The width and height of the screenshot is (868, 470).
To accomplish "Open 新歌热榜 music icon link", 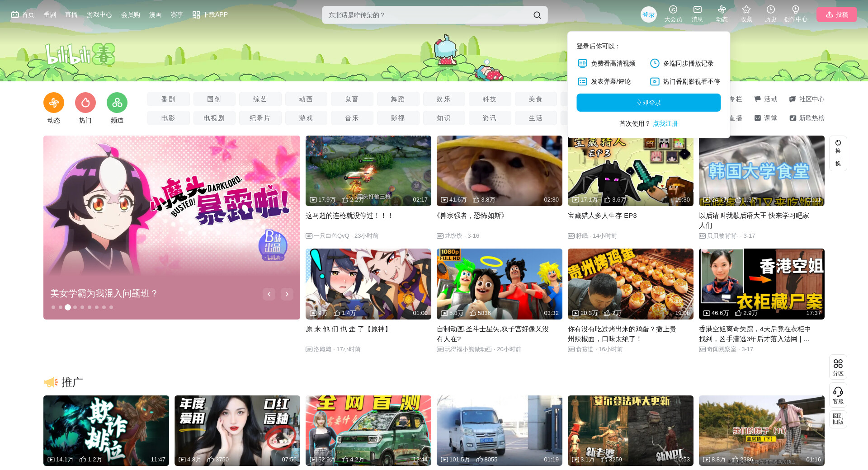I will pyautogui.click(x=807, y=118).
